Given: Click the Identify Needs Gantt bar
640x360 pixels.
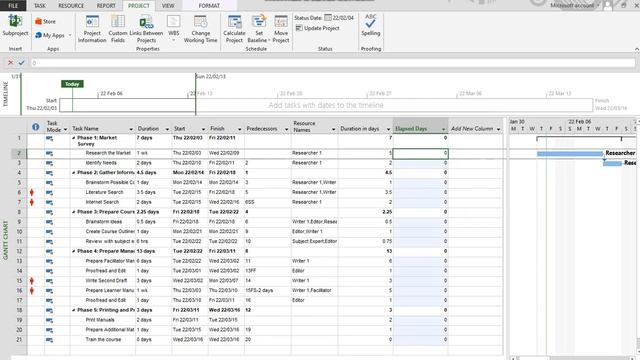Looking at the screenshot, I should point(612,163).
